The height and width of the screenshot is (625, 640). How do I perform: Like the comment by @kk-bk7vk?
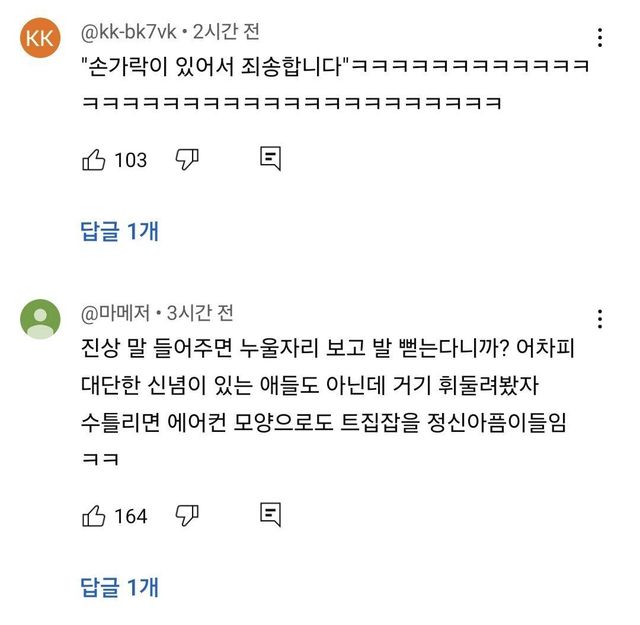pos(94,159)
